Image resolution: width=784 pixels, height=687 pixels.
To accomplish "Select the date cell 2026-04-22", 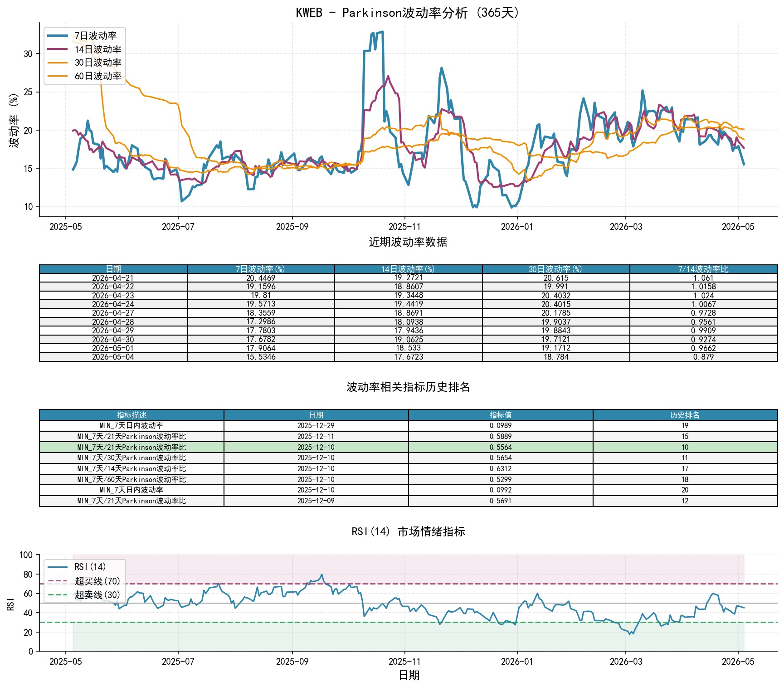I will [113, 287].
